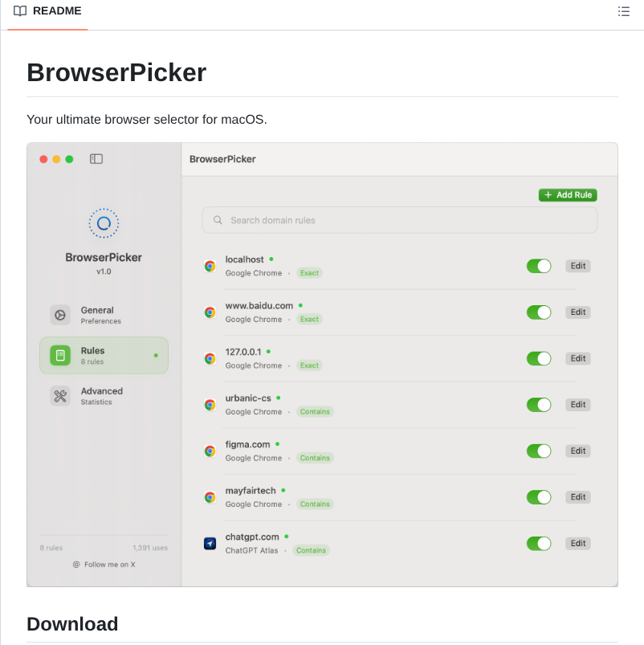Viewport: 644px width, 645px height.
Task: Disable the localhost rule toggle
Action: [538, 265]
